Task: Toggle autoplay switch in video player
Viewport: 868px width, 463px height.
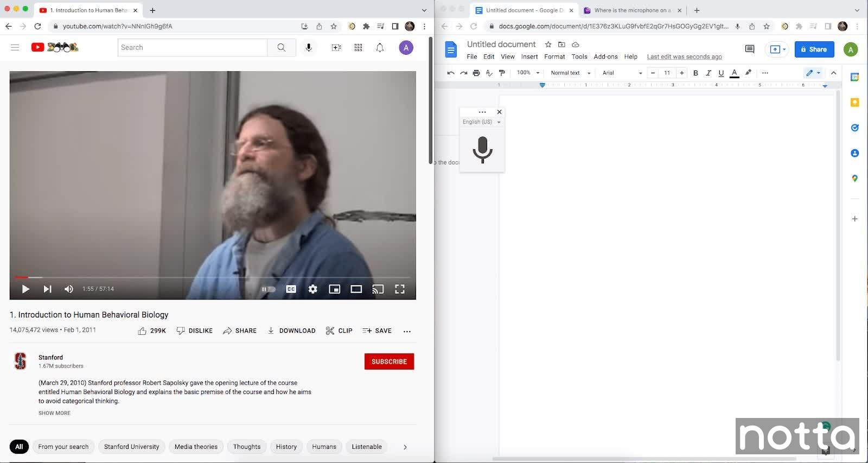Action: coord(269,289)
